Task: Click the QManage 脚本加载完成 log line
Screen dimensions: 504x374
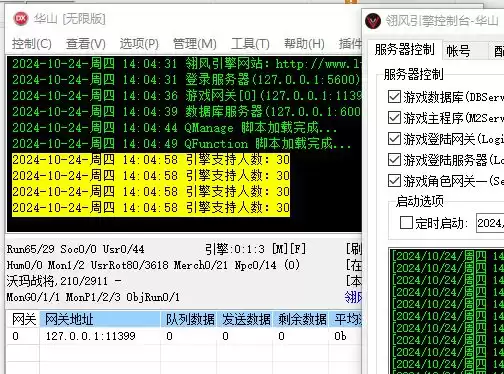Action: click(174, 127)
